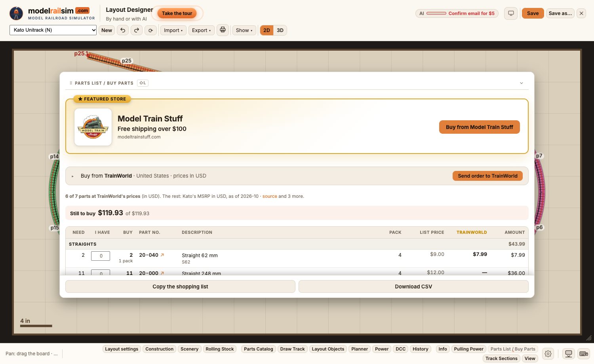Switch the layout view to 3D

280,30
